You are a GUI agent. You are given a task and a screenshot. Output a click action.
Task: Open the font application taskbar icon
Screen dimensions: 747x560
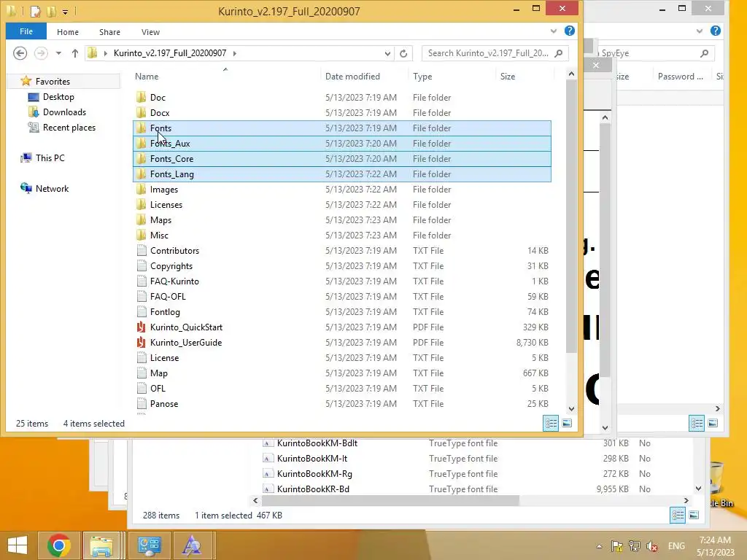pos(192,545)
